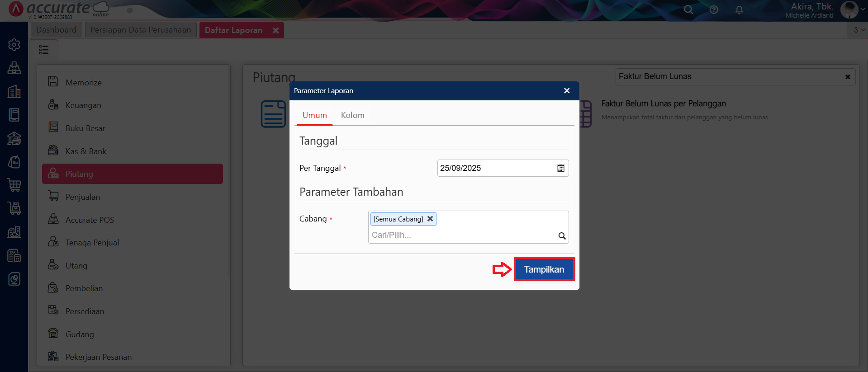Click the Cari/Pilih search input
The image size is (868, 372).
tap(461, 235)
